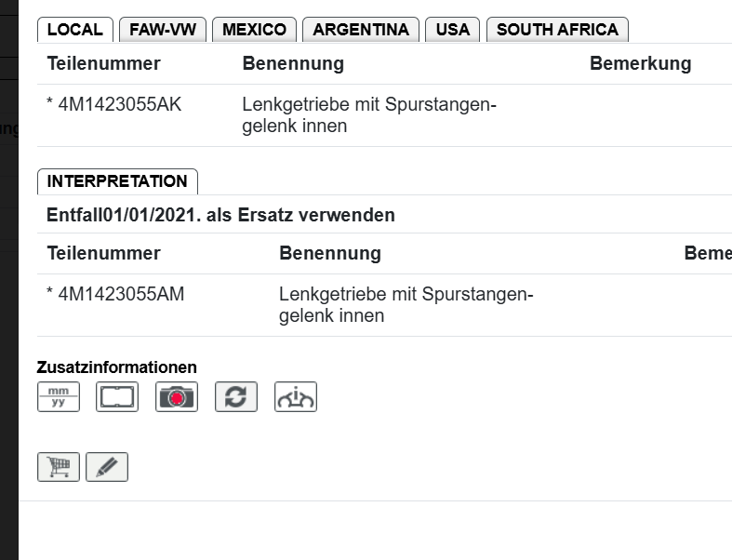Switch to the ARGENTINA tab
Image resolution: width=732 pixels, height=560 pixels.
361,30
